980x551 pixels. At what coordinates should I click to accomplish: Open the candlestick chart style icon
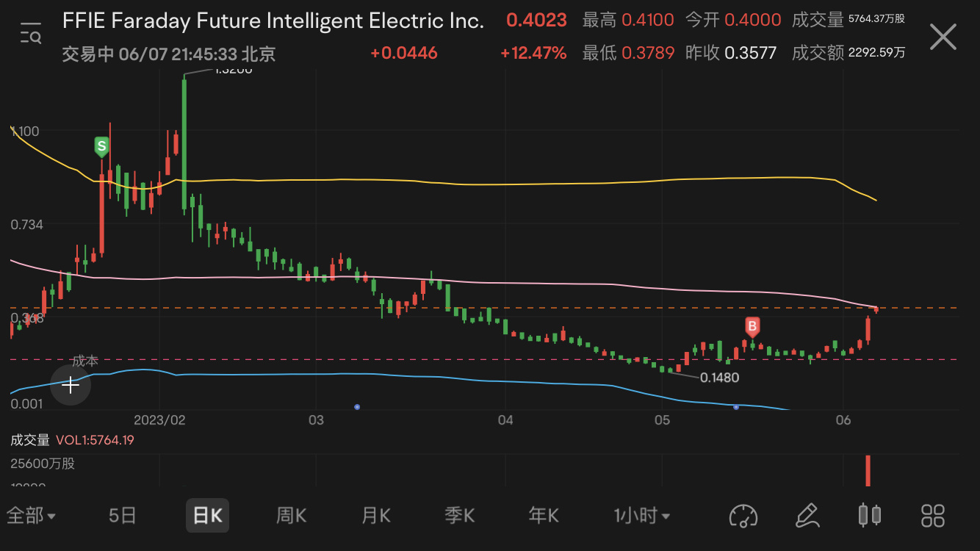[x=870, y=515]
